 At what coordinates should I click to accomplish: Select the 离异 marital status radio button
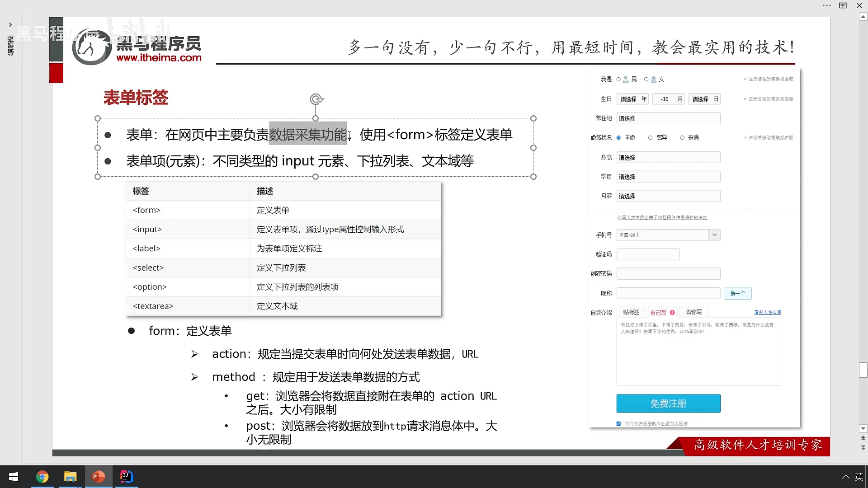(650, 138)
